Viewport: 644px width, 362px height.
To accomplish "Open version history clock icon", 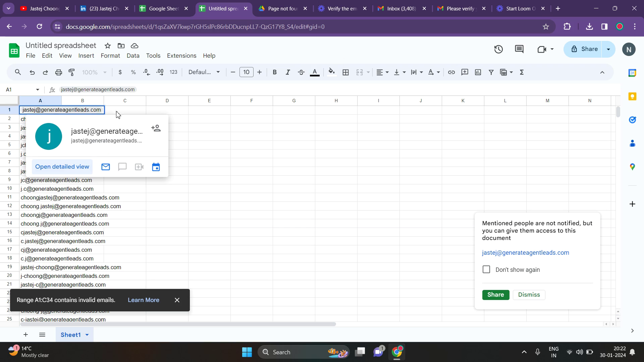I will click(498, 50).
